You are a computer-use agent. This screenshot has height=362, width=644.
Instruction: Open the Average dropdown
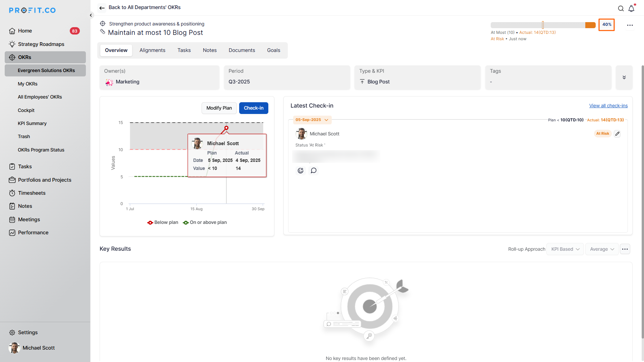coord(602,249)
